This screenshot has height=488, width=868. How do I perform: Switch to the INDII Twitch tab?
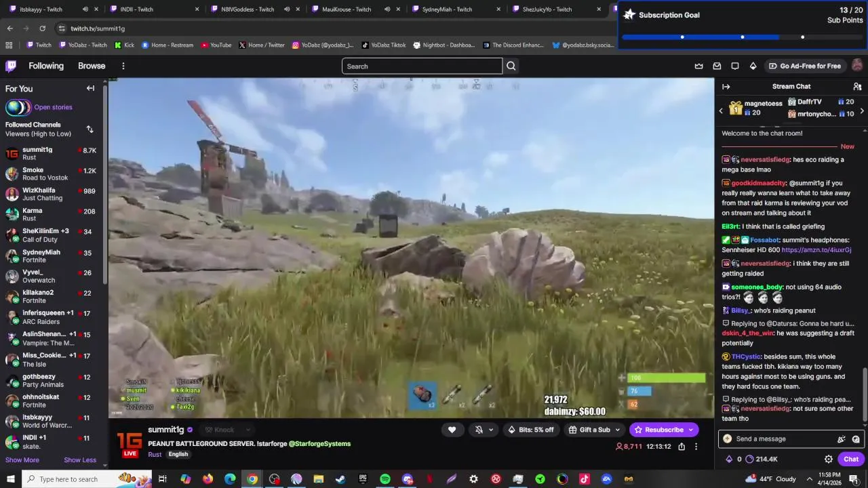tap(155, 9)
